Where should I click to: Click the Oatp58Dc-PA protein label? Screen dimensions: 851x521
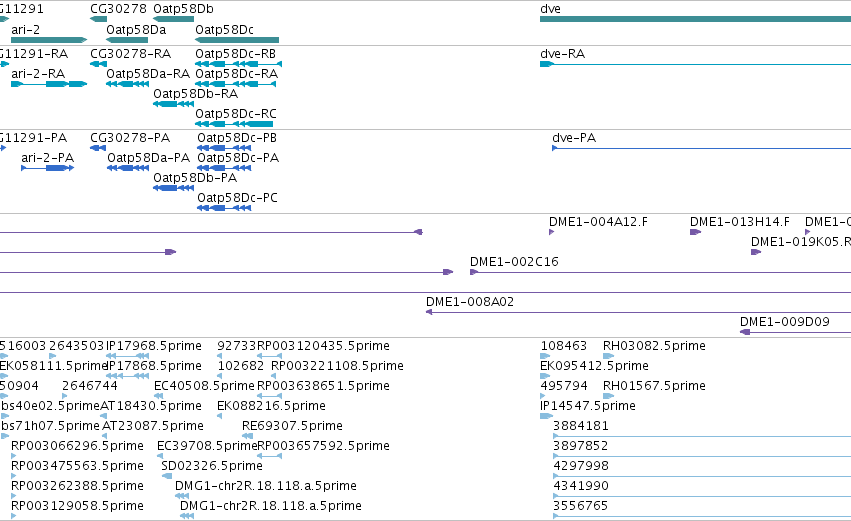pyautogui.click(x=238, y=157)
